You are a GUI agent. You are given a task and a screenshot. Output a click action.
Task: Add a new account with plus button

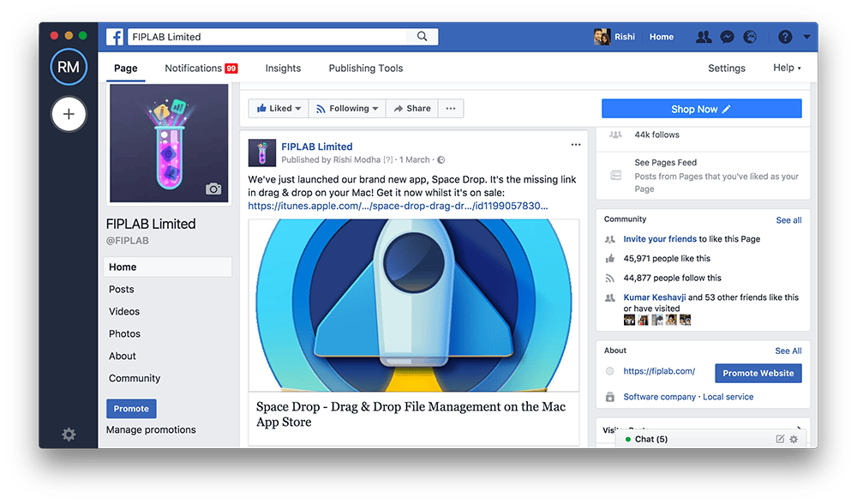coord(69,114)
